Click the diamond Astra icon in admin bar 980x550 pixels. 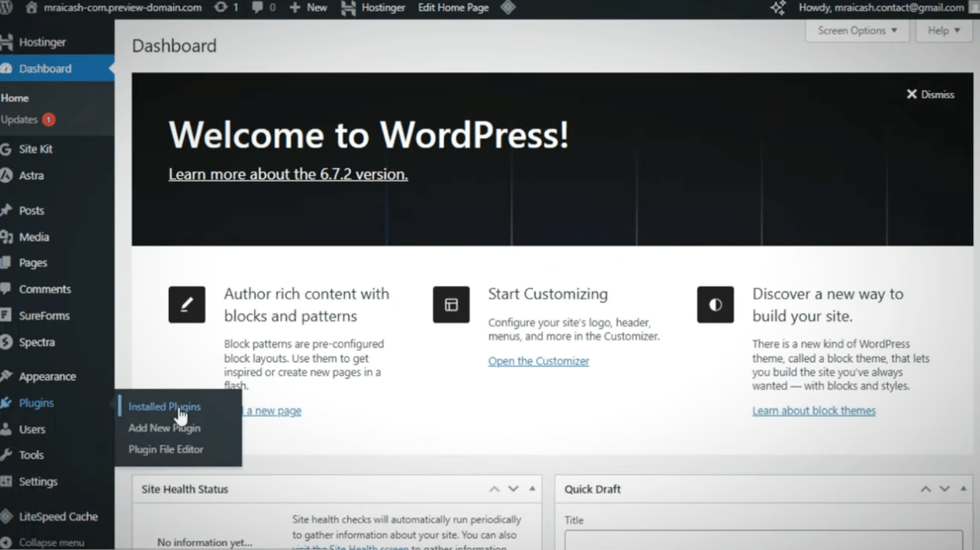[508, 8]
